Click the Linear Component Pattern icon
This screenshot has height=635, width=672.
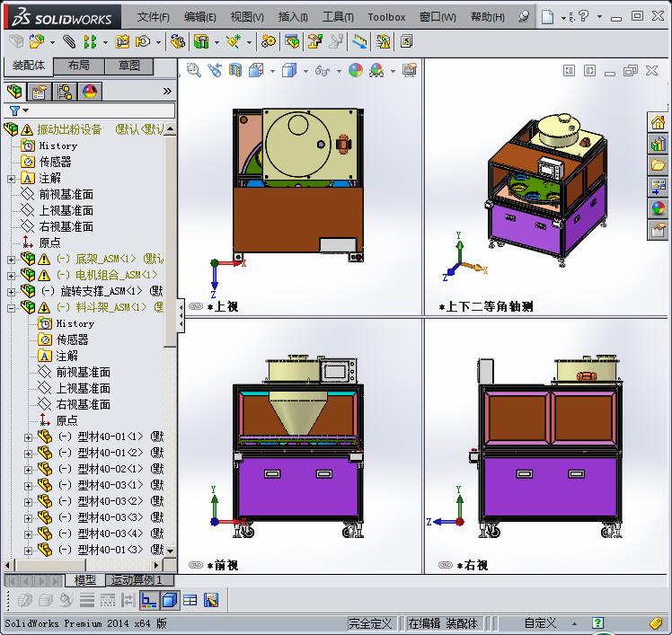(x=90, y=41)
